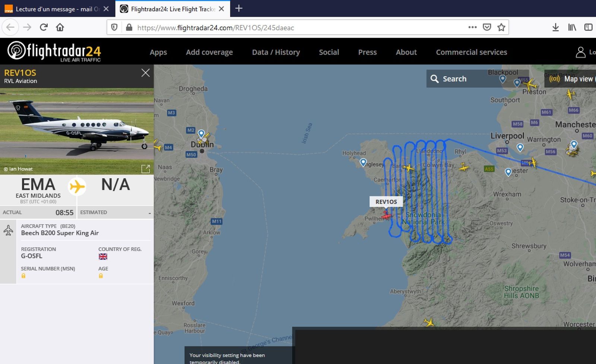This screenshot has width=596, height=364.
Task: Go to the browser Home page
Action: click(x=60, y=27)
